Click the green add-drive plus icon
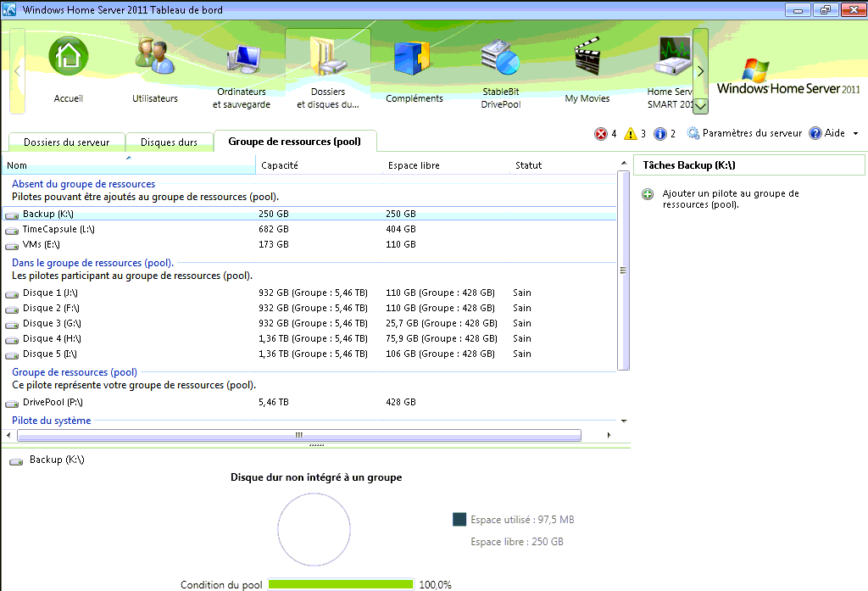The height and width of the screenshot is (591, 868). [x=648, y=194]
